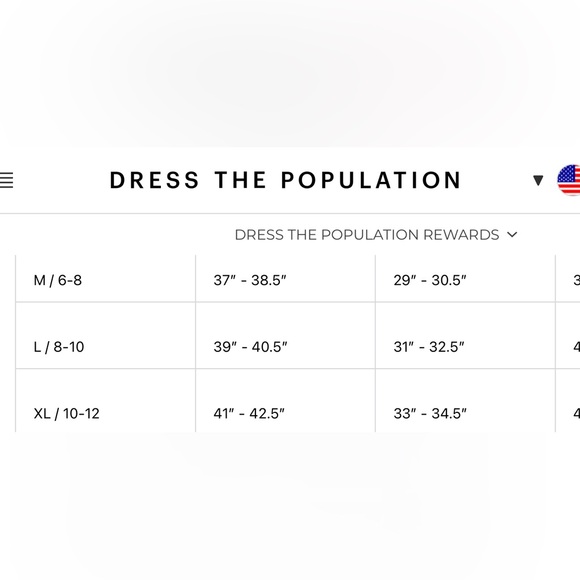Click the 31" - 32.5" measurement cell
Viewport: 580px width, 580px height.
pos(465,335)
